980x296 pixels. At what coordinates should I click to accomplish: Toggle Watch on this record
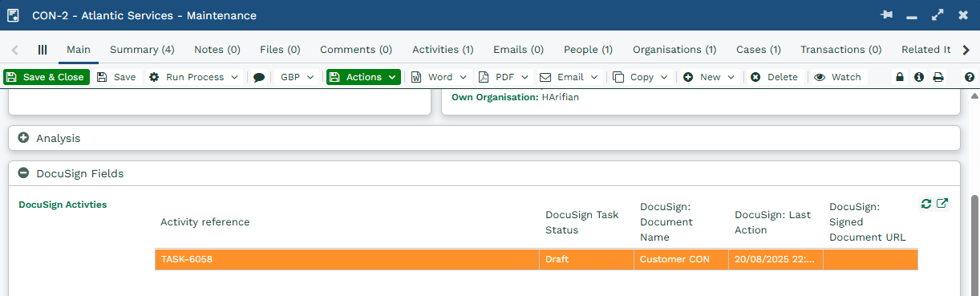(x=837, y=77)
